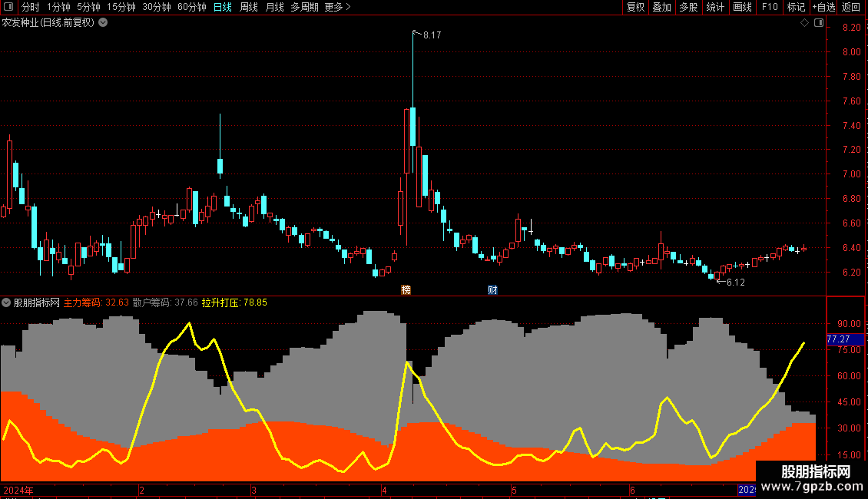Click the 2024年 date axis label
This screenshot has height=499, width=868.
point(18,490)
